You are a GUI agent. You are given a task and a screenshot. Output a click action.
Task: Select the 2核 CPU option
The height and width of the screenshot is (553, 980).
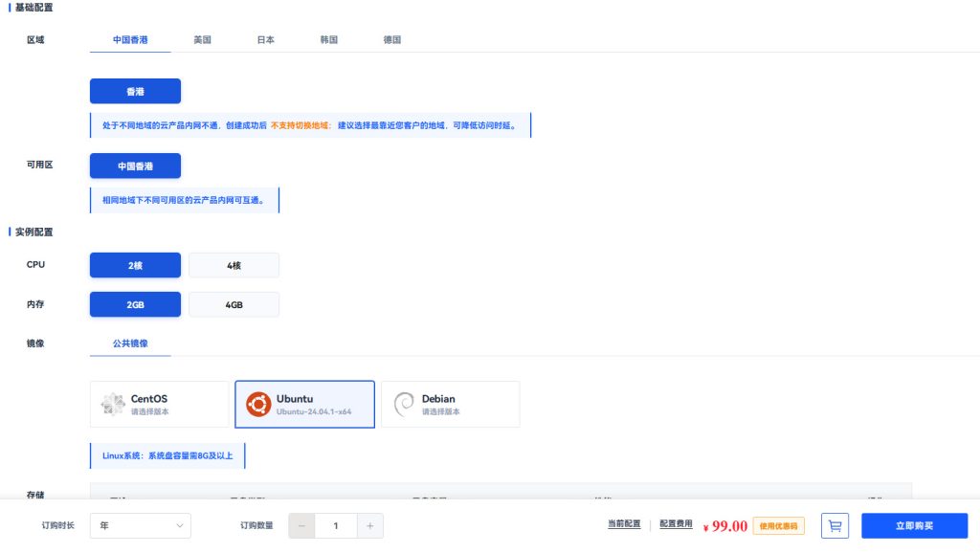click(x=135, y=266)
